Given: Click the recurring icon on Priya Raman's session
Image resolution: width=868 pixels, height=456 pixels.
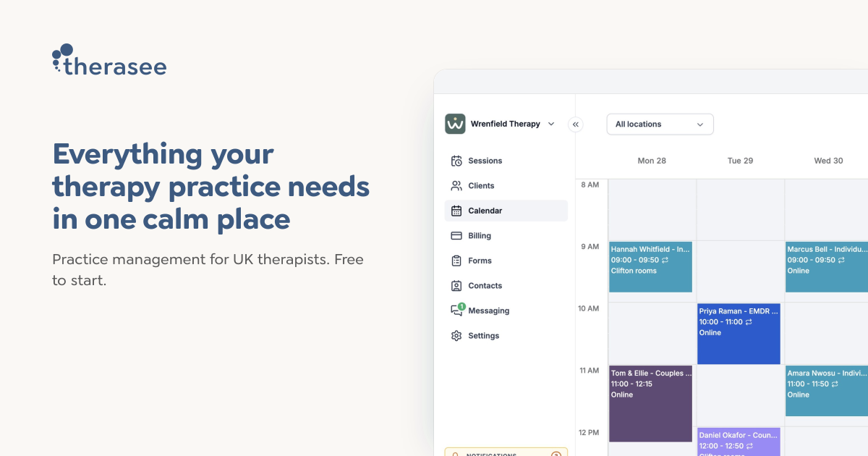Looking at the screenshot, I should pyautogui.click(x=749, y=322).
